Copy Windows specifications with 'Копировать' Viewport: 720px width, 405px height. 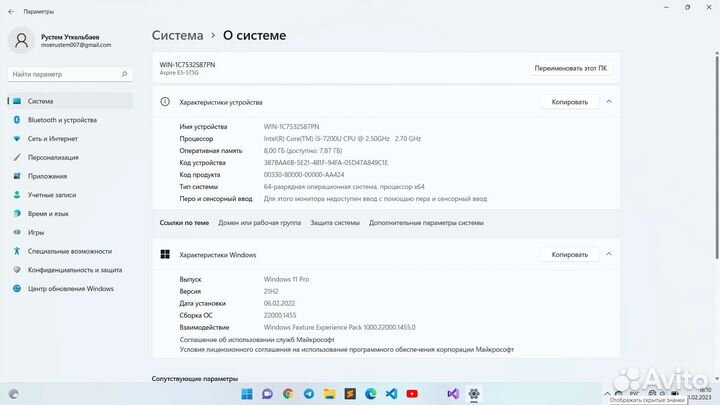coord(569,254)
